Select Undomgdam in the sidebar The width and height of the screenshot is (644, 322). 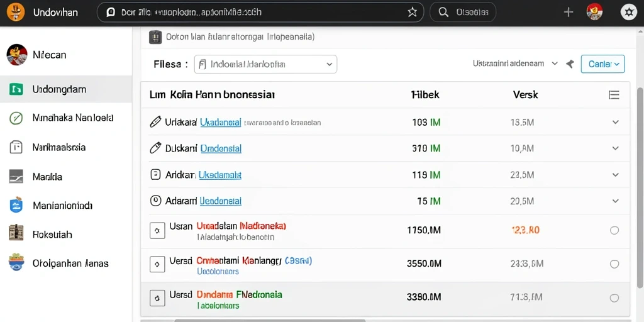point(65,89)
